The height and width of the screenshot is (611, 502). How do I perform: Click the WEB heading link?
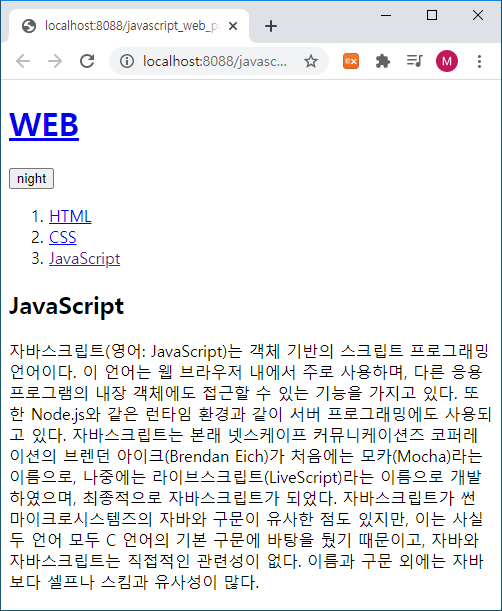pyautogui.click(x=44, y=125)
